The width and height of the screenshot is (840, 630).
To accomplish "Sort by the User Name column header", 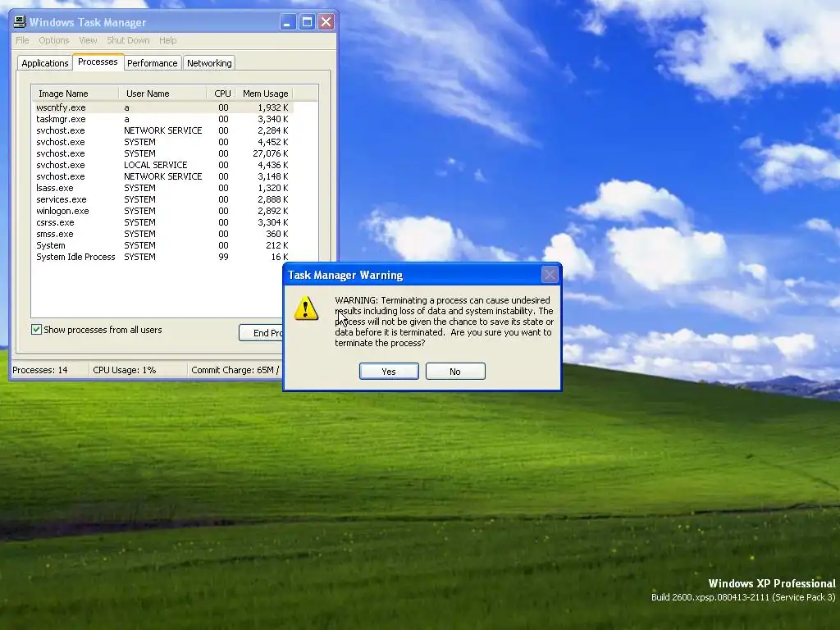I will click(162, 94).
